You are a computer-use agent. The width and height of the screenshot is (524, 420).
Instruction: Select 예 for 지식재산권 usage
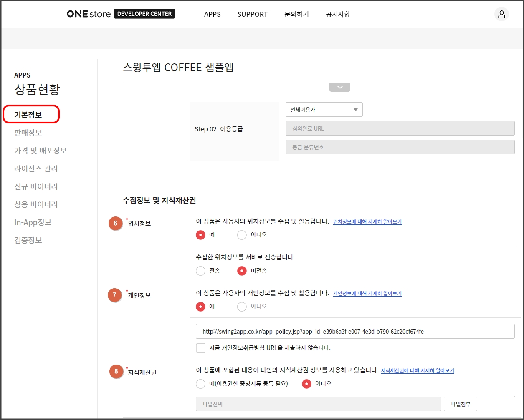coord(201,384)
